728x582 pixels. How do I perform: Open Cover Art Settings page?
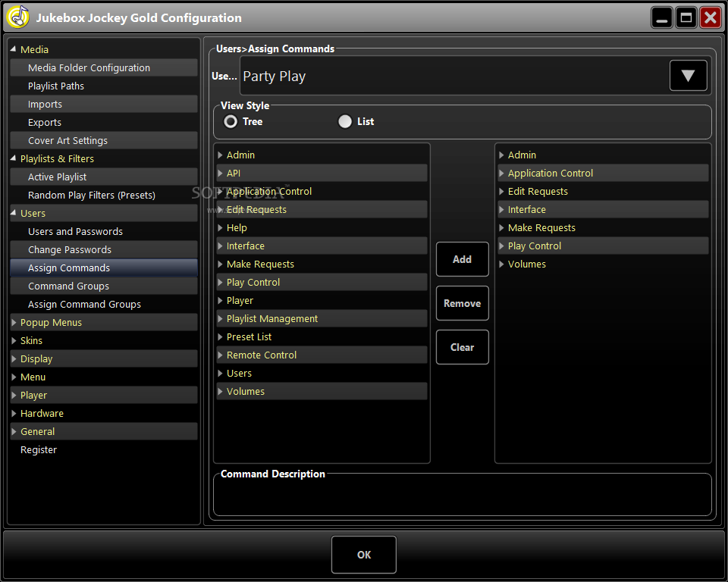tap(104, 141)
